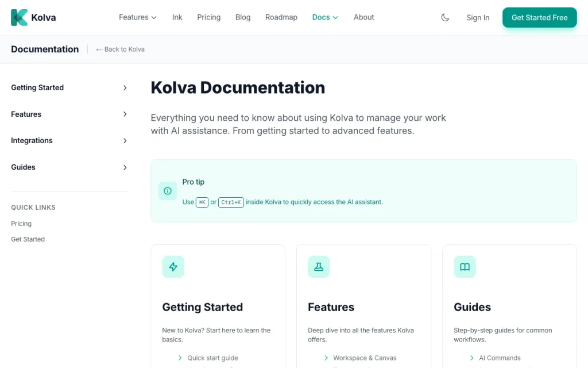588x368 pixels.
Task: Click the chevron beside AI Commands
Action: click(472, 358)
